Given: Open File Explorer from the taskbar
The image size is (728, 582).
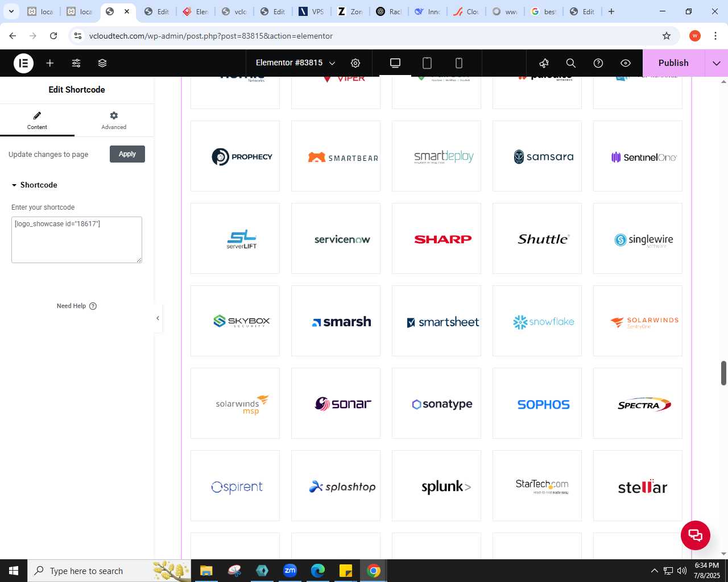Looking at the screenshot, I should 206,571.
